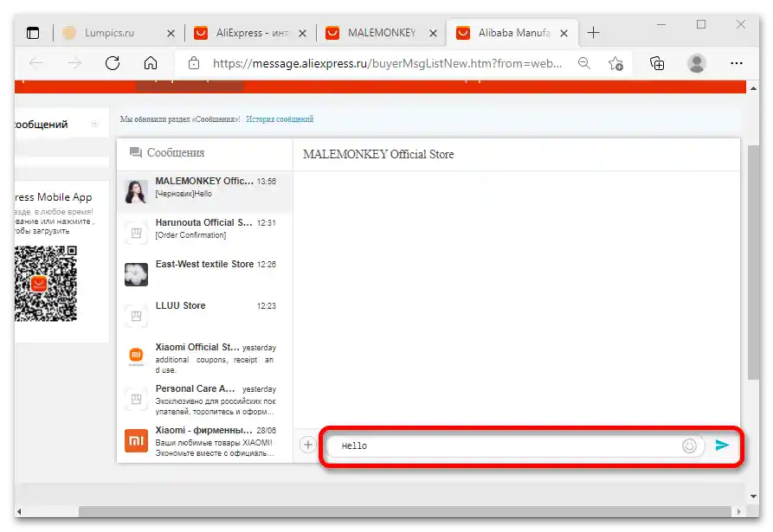Open the Xiaomi - фирменны... conversation

tap(204, 441)
